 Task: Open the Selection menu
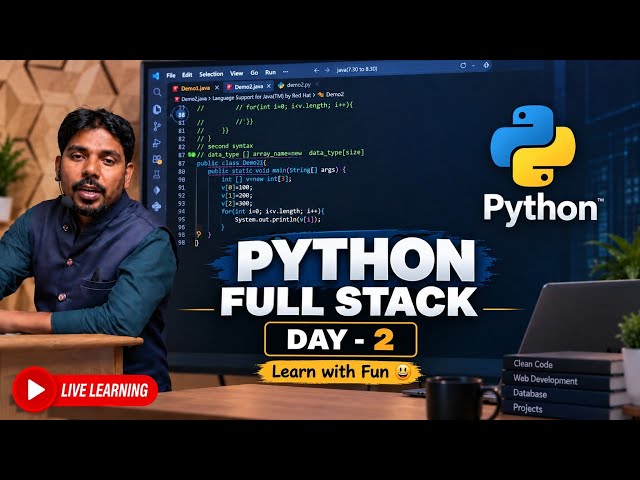coord(211,74)
